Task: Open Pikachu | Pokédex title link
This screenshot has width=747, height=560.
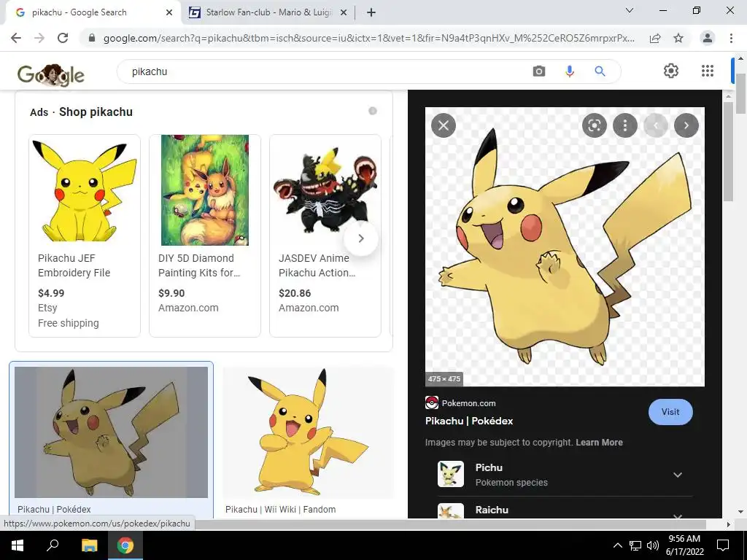Action: click(469, 421)
